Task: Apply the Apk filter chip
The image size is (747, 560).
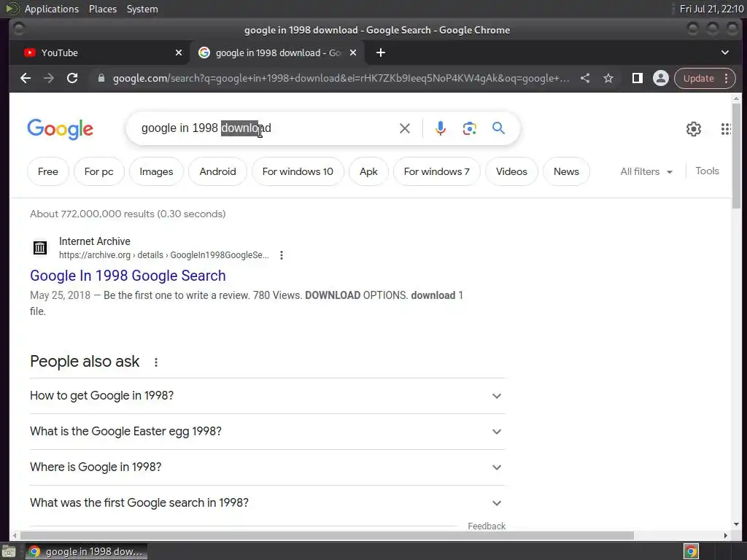Action: [x=368, y=171]
